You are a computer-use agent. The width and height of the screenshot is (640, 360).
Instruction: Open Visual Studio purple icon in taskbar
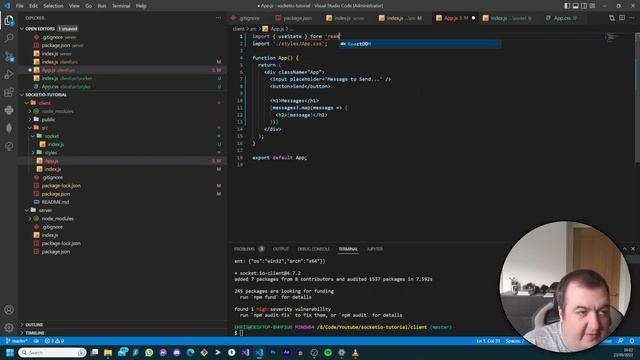coord(245,353)
